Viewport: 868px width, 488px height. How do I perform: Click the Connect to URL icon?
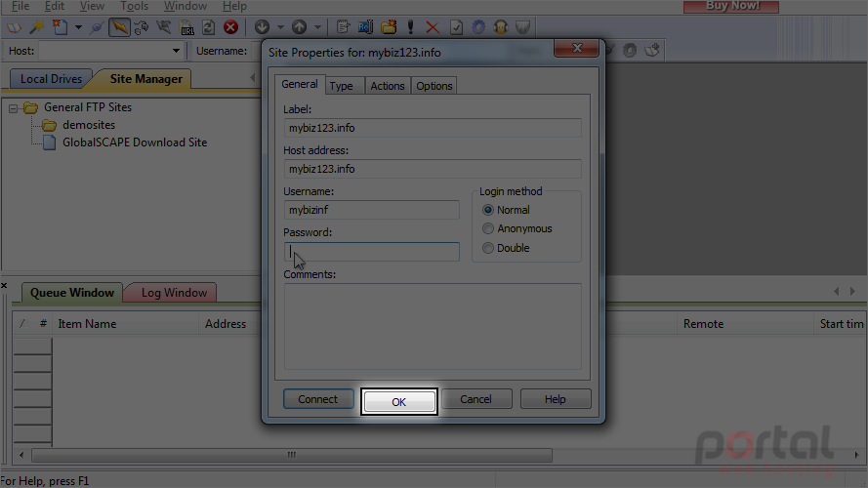tap(187, 26)
